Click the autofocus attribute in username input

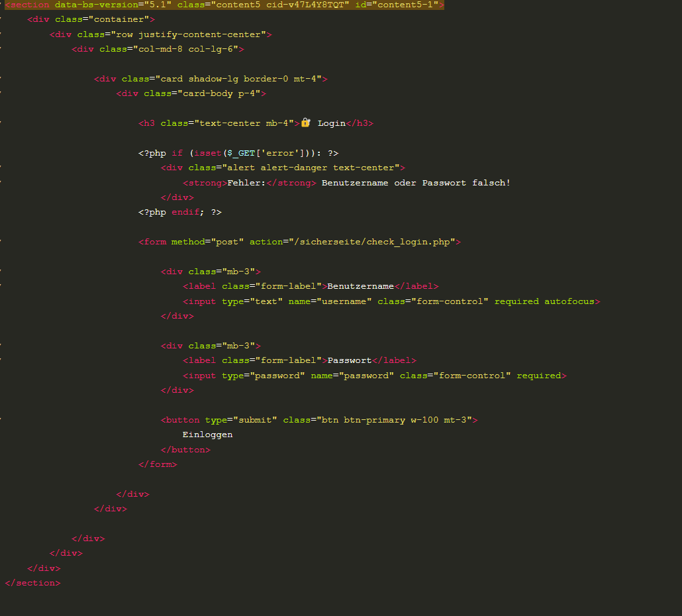tap(569, 301)
